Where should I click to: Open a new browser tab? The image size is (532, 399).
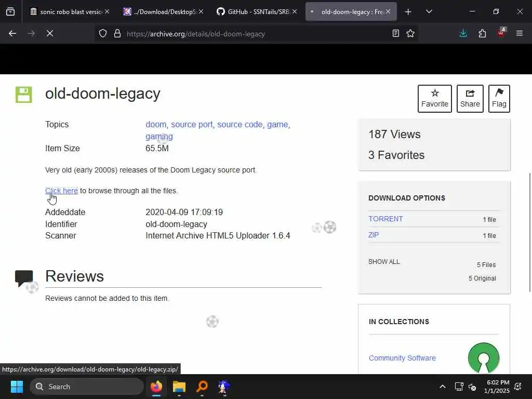(x=408, y=12)
